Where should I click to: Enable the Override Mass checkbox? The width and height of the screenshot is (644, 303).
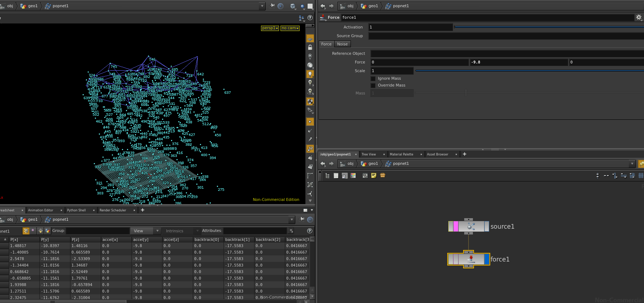point(373,85)
